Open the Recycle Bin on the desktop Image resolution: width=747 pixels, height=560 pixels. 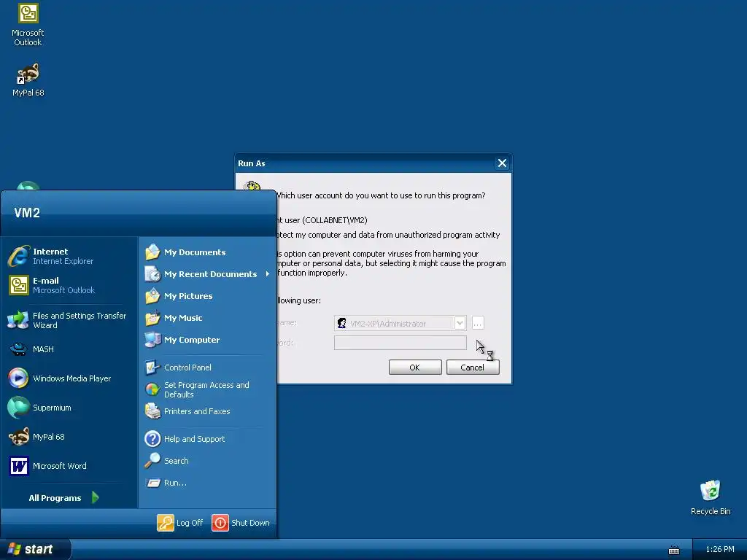711,497
